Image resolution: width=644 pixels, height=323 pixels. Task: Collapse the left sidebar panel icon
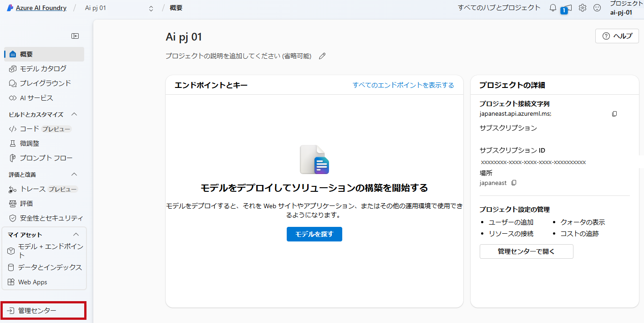[75, 36]
